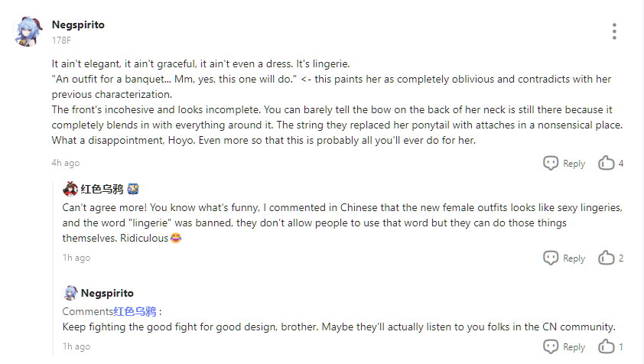This screenshot has width=644, height=364.
Task: Like Negspirito's main comment with 4 likes
Action: pos(607,163)
